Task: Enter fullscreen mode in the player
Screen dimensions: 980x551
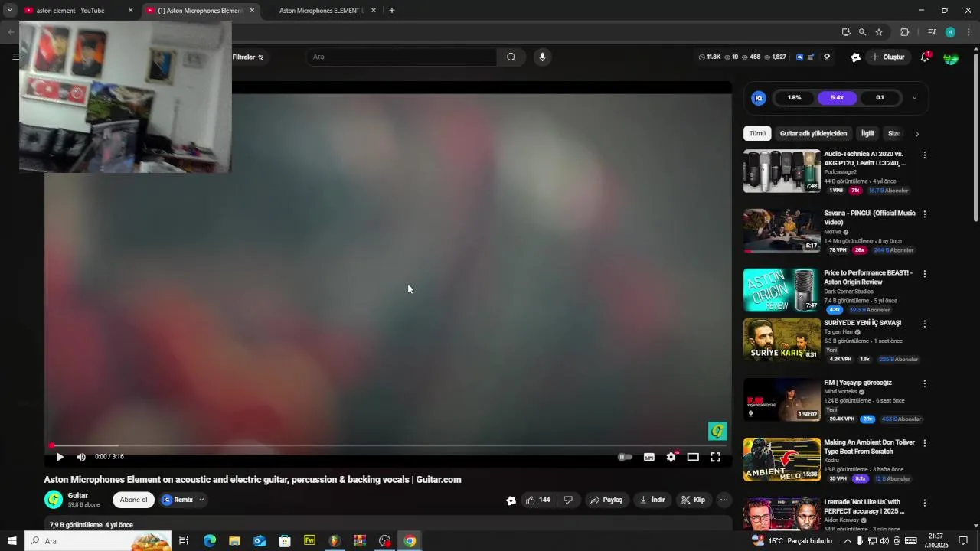Action: click(715, 457)
